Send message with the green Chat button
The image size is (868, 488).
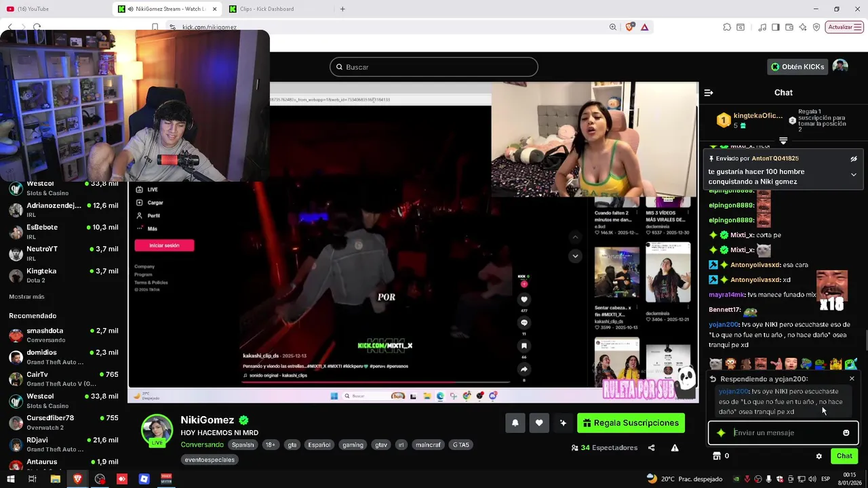click(x=844, y=456)
